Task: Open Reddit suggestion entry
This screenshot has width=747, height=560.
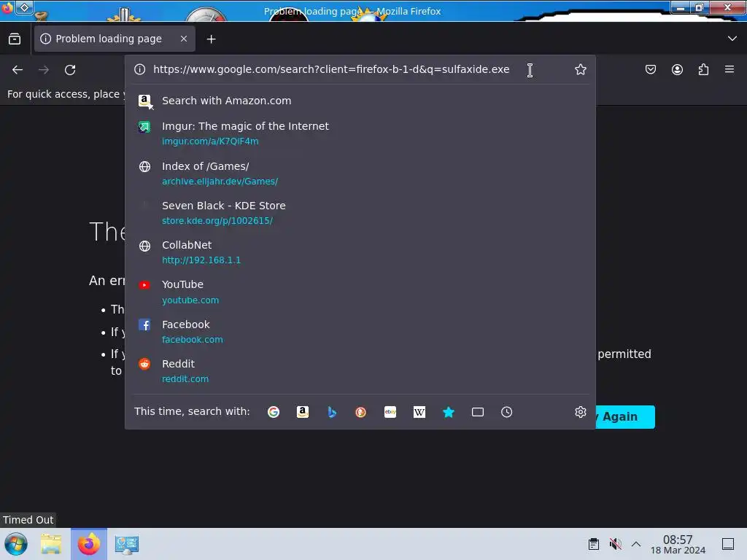Action: click(360, 371)
